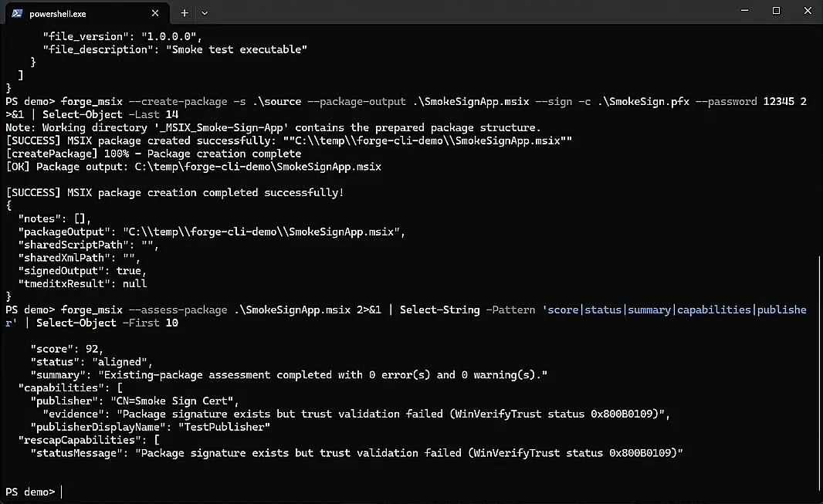Click the "notes": [] JSON line
823x504 pixels.
click(55, 218)
